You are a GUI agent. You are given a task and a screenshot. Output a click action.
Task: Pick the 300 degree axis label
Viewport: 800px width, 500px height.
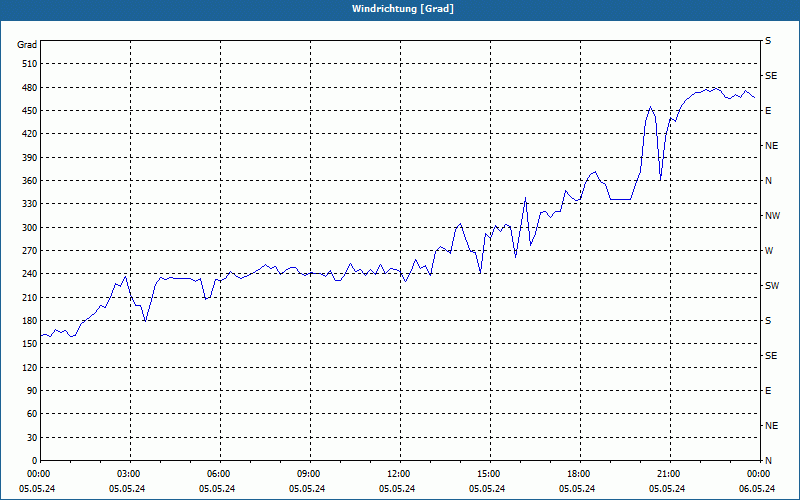30,228
